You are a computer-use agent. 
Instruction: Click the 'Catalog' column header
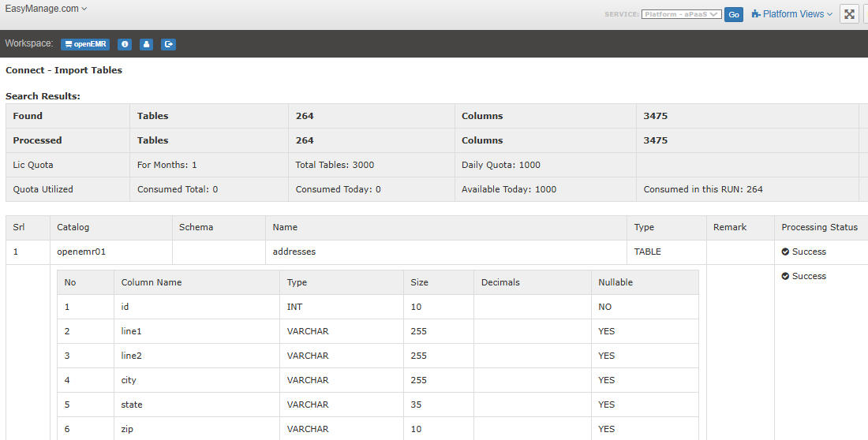pyautogui.click(x=110, y=227)
